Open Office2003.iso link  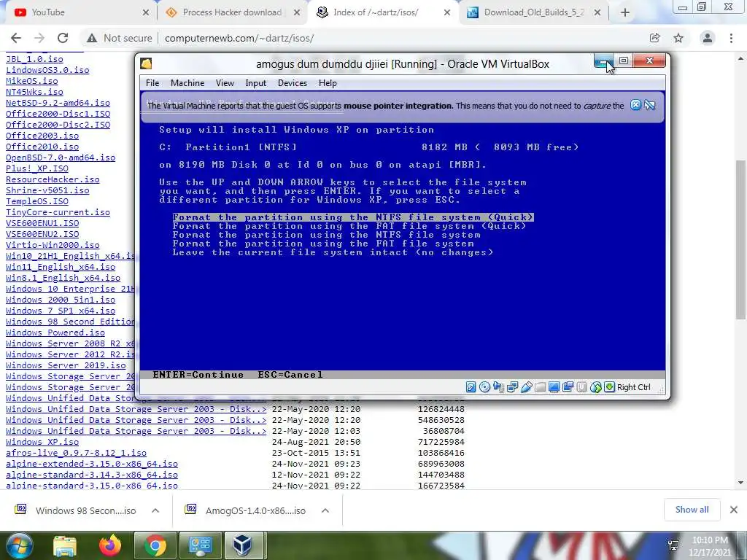click(42, 136)
